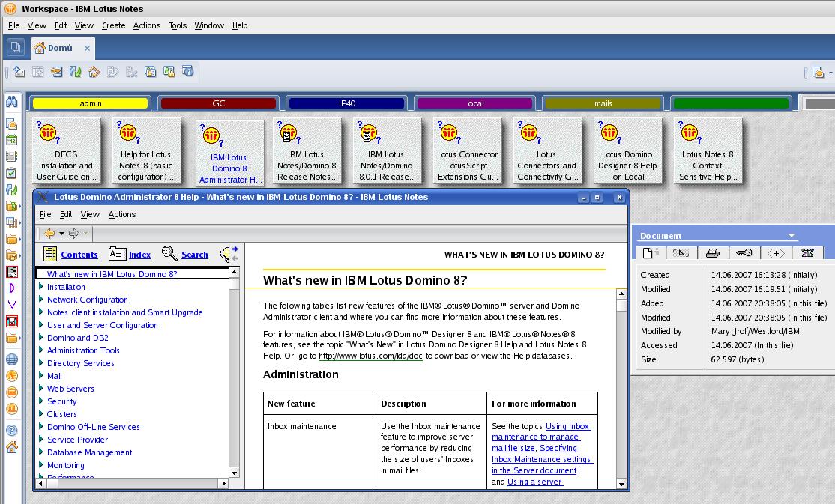Open Lotus Connector LotusScript Extensions Guide database

pos(467,151)
